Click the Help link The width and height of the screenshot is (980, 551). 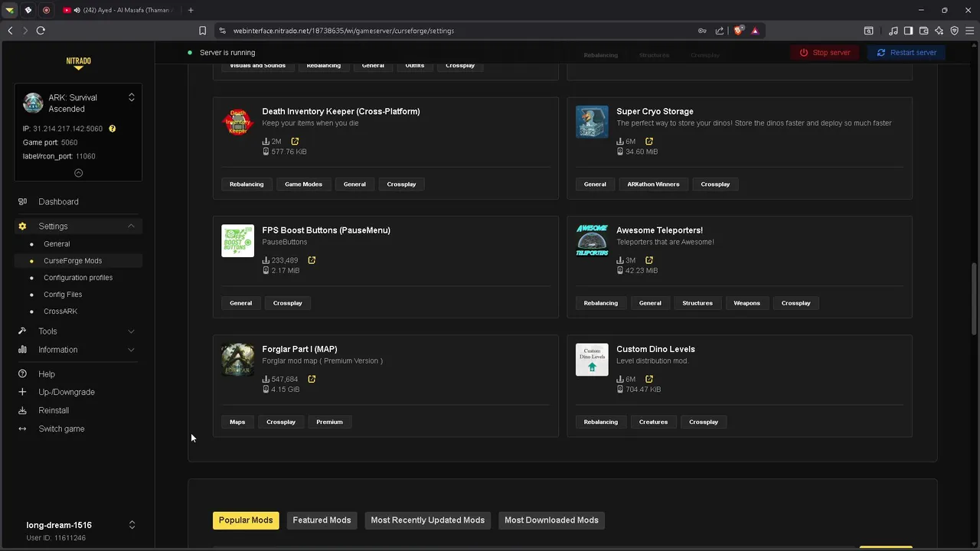(x=47, y=374)
